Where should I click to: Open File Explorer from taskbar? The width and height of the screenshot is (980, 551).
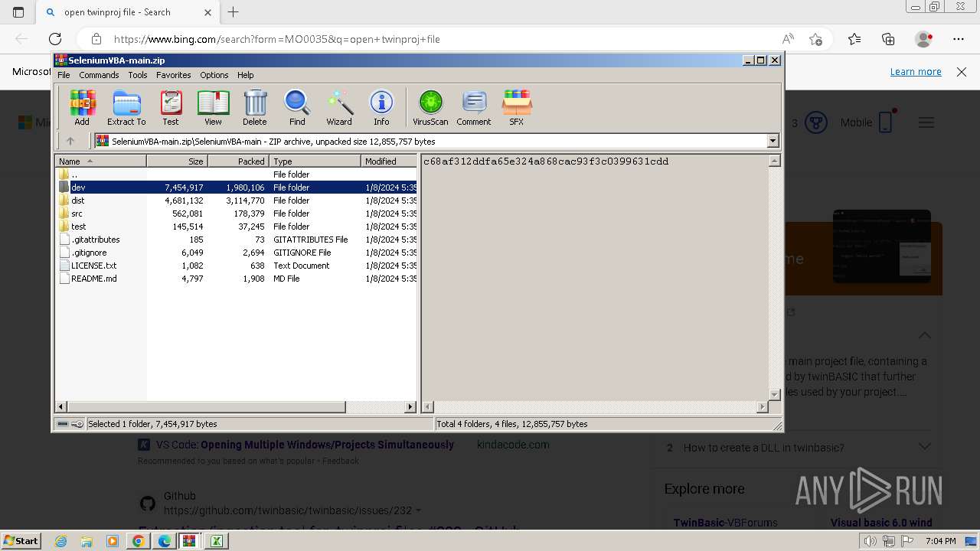tap(87, 541)
